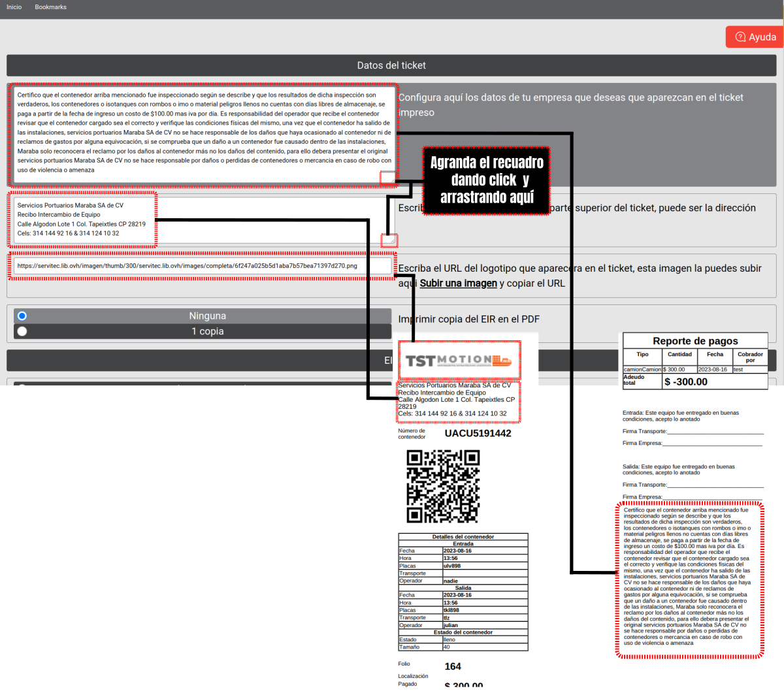Click the Cantidad column header in payments table

pos(679,355)
